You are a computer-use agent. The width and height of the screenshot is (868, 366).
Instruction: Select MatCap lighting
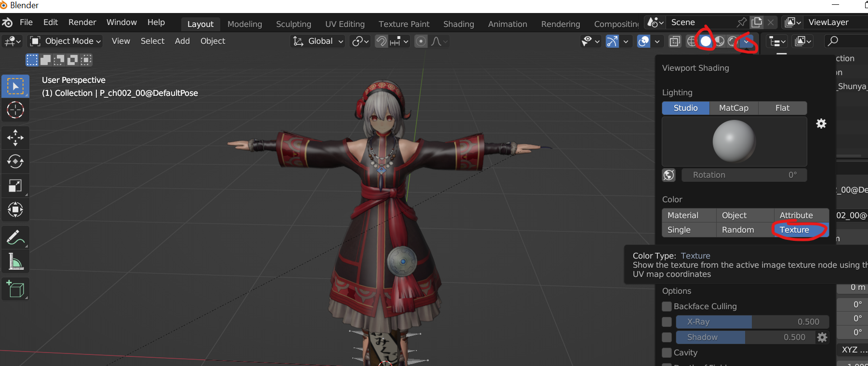coord(734,108)
